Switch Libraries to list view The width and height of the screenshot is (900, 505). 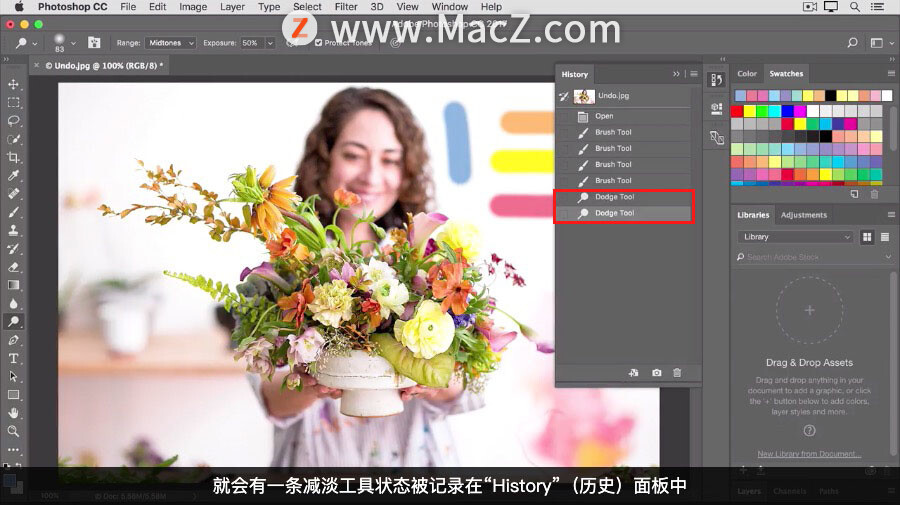tap(885, 237)
